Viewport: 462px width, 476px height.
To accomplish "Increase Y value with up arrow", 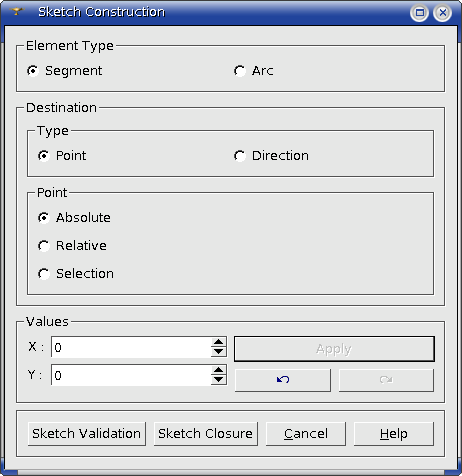I will coord(219,370).
